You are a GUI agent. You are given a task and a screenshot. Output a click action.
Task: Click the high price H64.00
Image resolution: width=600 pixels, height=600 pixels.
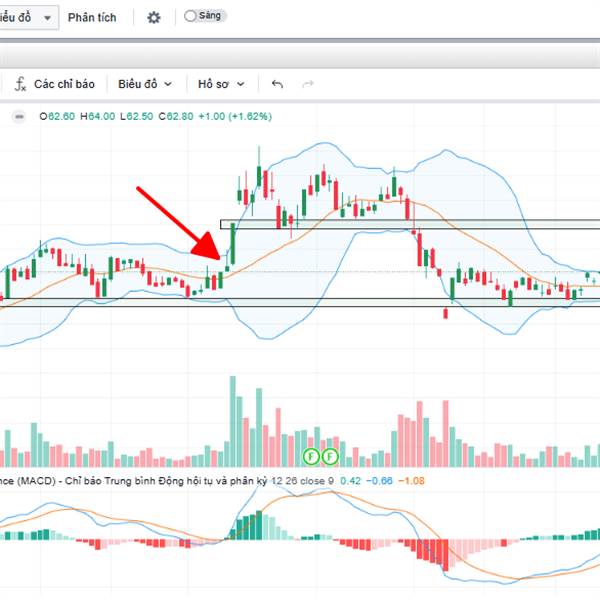(x=98, y=116)
